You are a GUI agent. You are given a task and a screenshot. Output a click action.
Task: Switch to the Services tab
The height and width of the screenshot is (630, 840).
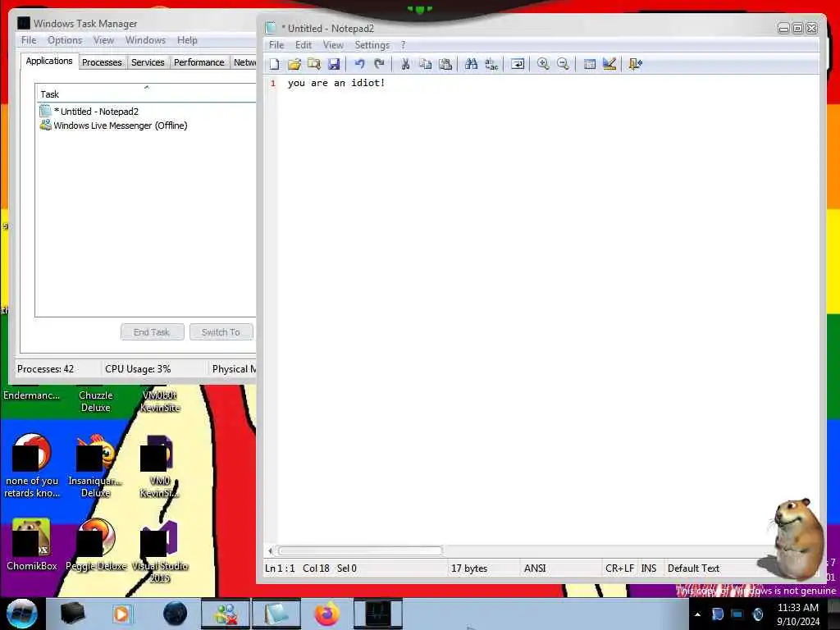pyautogui.click(x=148, y=62)
